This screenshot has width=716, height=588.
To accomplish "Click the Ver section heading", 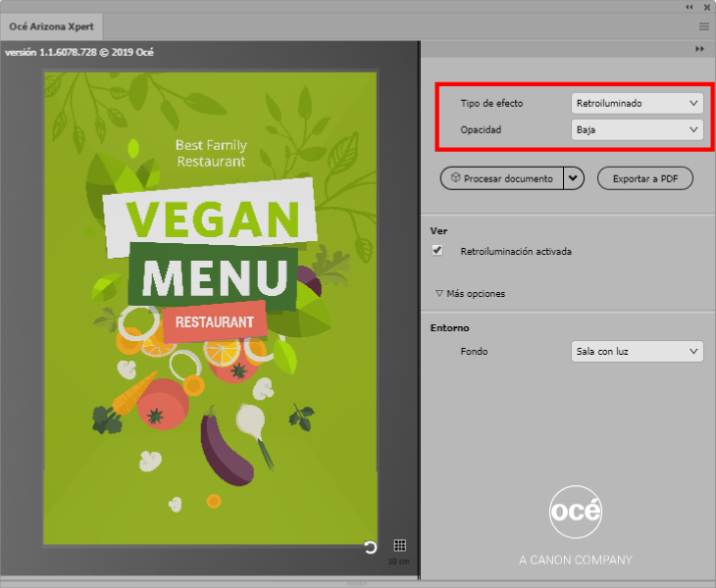I will (x=438, y=231).
